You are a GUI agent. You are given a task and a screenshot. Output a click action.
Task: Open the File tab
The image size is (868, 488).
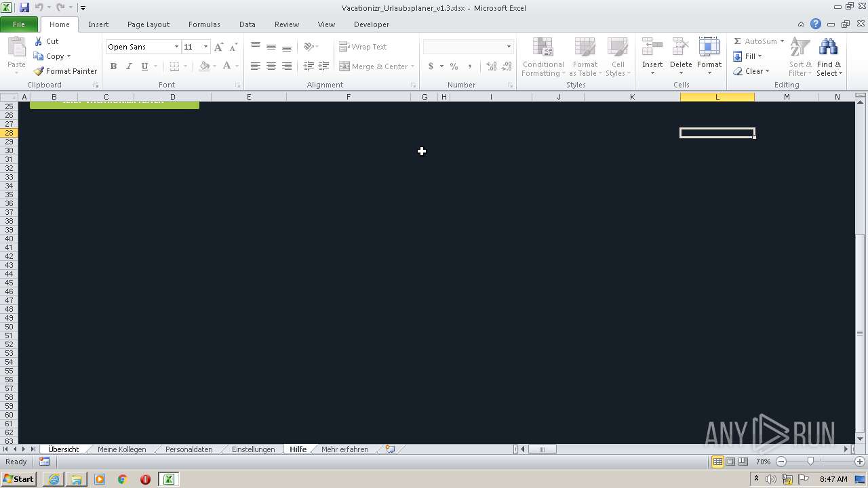pos(19,24)
